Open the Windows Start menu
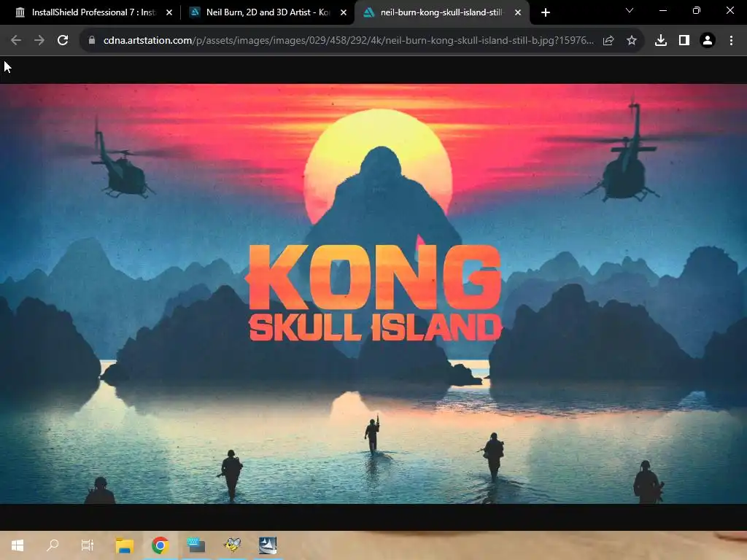This screenshot has height=560, width=747. (x=18, y=545)
